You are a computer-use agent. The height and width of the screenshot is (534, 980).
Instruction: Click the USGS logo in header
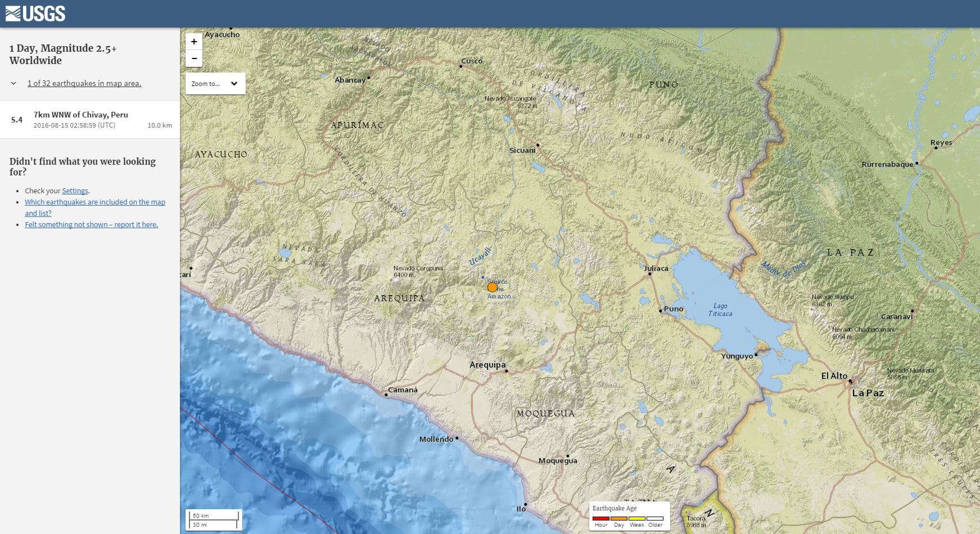point(35,13)
